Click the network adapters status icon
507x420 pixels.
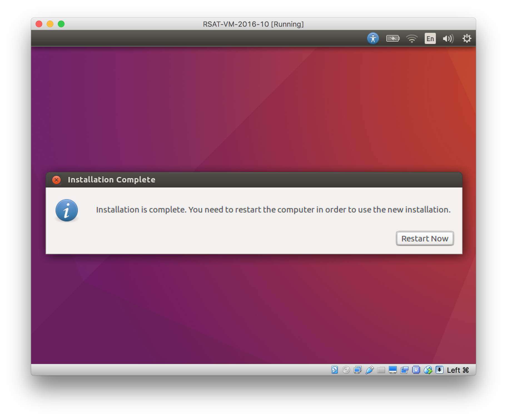[357, 370]
